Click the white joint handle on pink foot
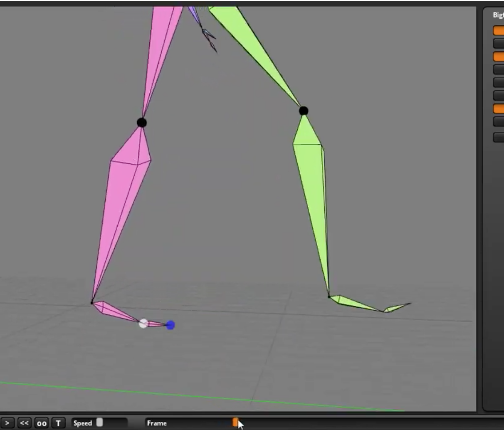Viewport: 504px width, 430px height. click(x=143, y=324)
